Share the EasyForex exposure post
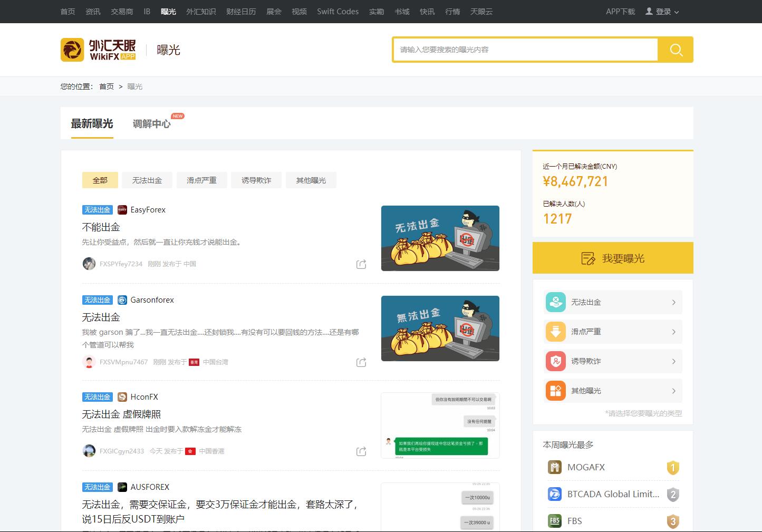 click(361, 264)
